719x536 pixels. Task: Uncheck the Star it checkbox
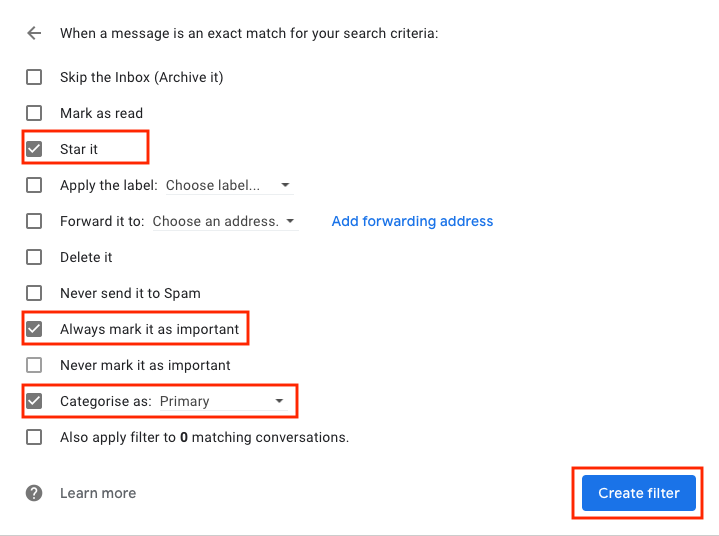[x=34, y=149]
